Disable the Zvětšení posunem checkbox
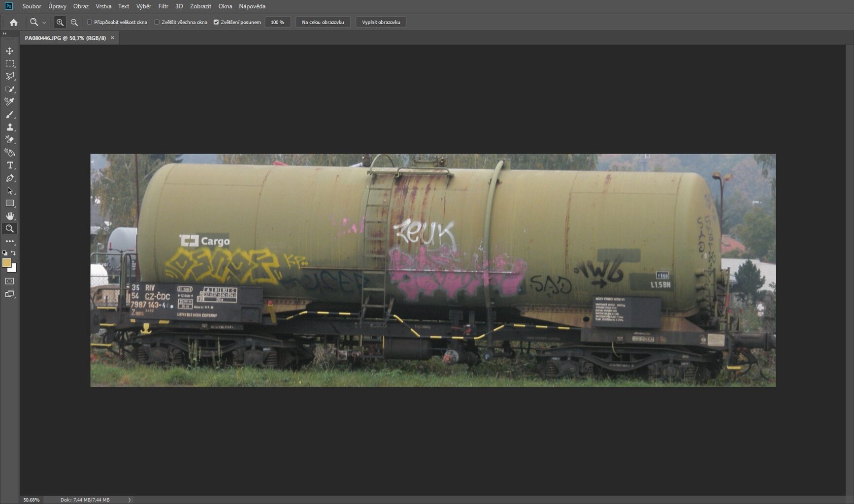The image size is (854, 504). tap(216, 22)
